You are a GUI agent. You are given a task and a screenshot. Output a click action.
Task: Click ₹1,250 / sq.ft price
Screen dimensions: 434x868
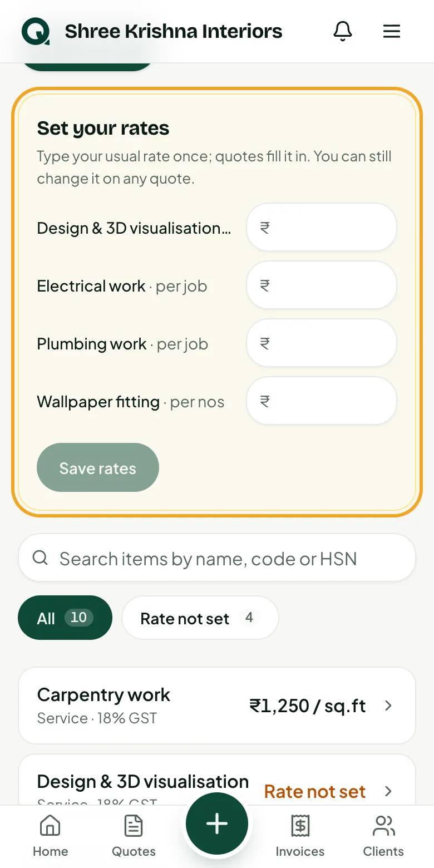point(307,706)
